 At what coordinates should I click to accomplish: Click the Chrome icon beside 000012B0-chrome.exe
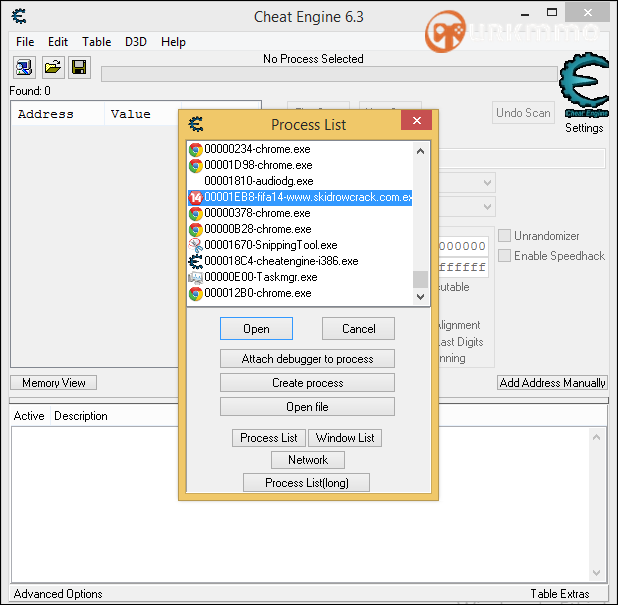coord(195,294)
